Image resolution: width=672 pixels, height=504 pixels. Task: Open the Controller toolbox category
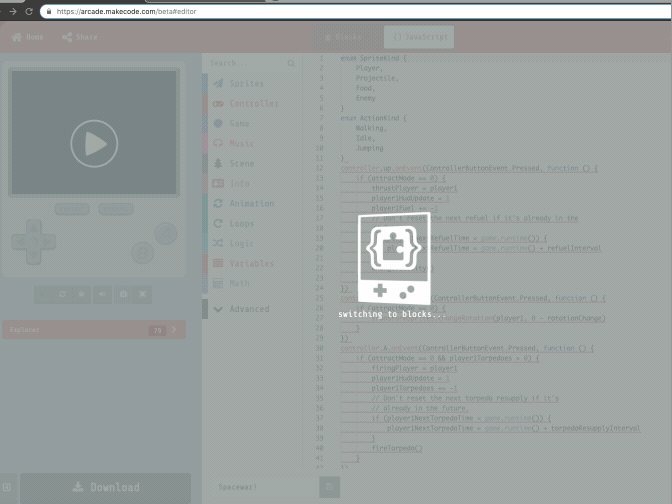[252, 103]
